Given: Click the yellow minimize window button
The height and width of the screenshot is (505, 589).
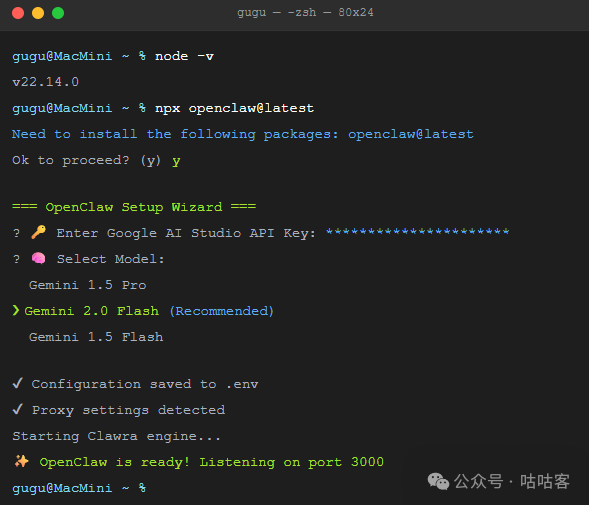Looking at the screenshot, I should click(x=38, y=13).
